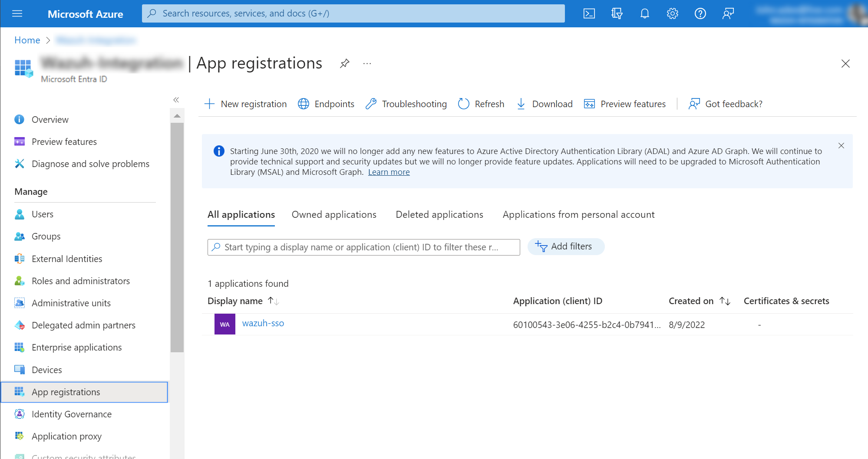Screen dimensions: 868x459
Task: Switch to the Deleted applications tab
Action: (439, 215)
